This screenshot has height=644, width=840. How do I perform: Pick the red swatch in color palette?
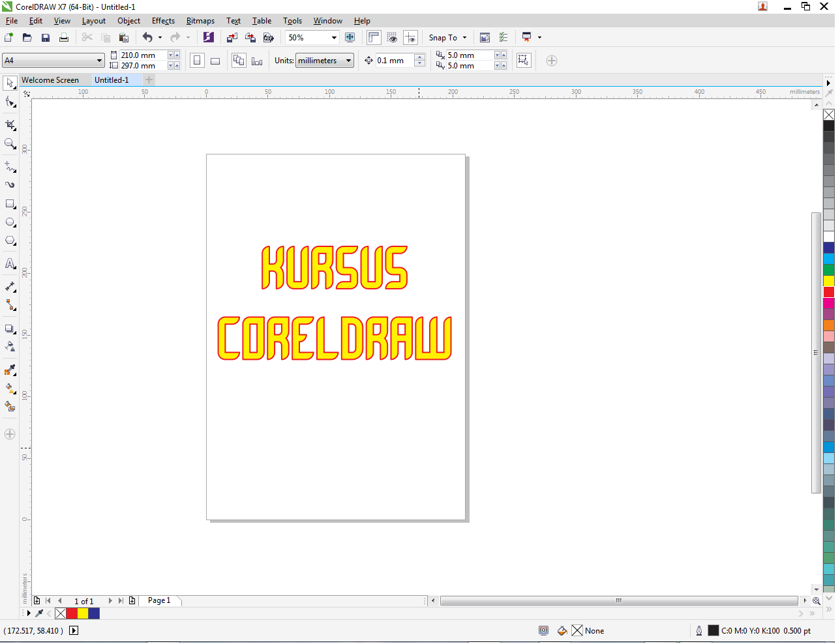point(829,292)
